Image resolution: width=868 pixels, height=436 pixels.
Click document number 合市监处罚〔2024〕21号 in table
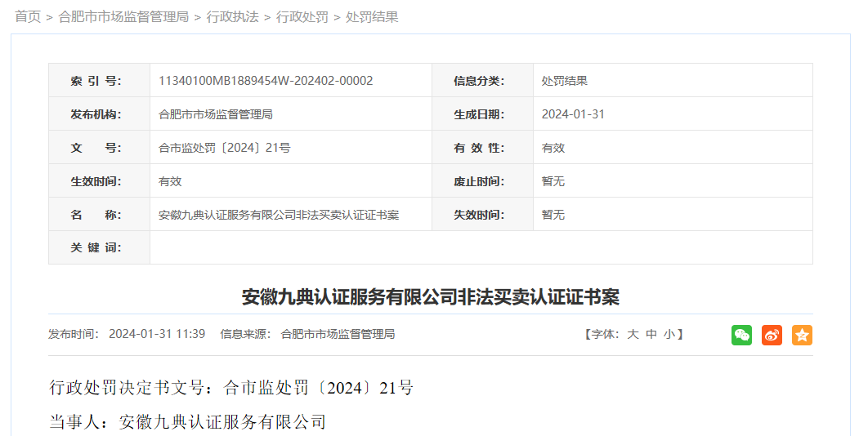[225, 148]
